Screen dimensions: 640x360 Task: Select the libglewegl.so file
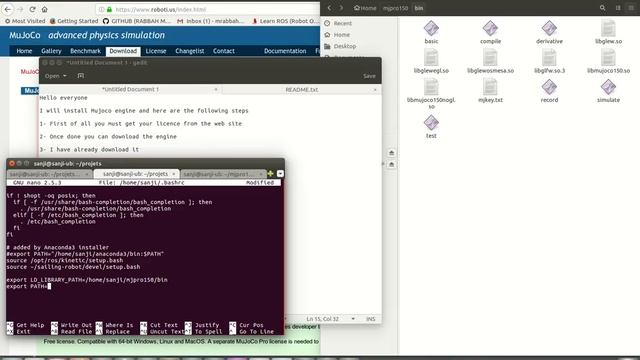click(x=431, y=62)
